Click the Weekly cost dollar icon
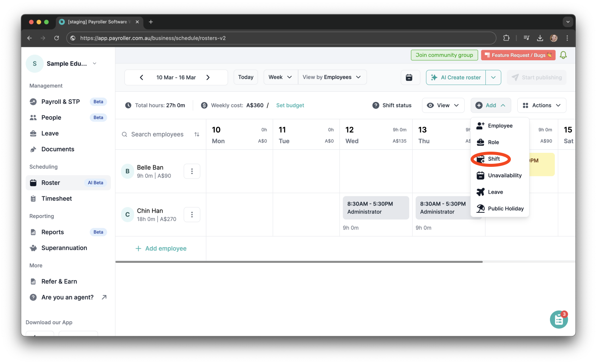 tap(204, 105)
